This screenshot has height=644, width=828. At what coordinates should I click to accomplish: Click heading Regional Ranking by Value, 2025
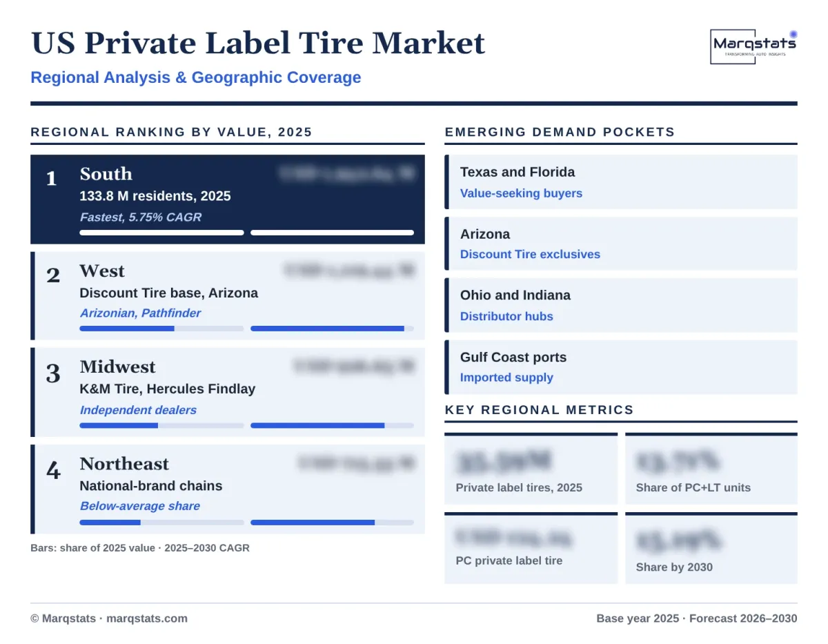[x=172, y=132]
